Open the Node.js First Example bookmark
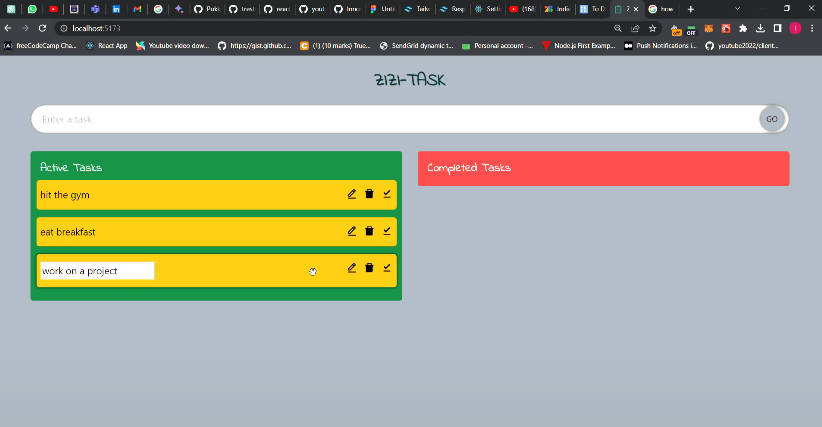Screen dimensions: 822x427 (578, 45)
